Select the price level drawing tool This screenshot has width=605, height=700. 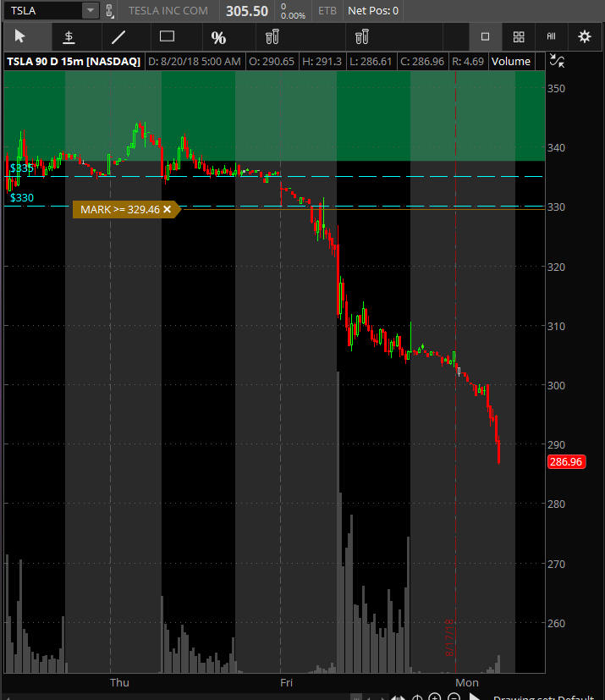click(69, 36)
